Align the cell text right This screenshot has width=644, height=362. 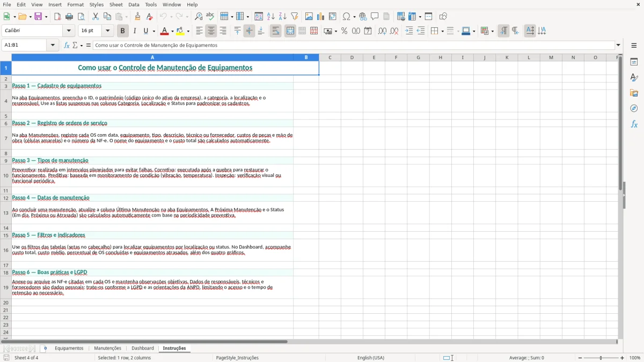(223, 31)
